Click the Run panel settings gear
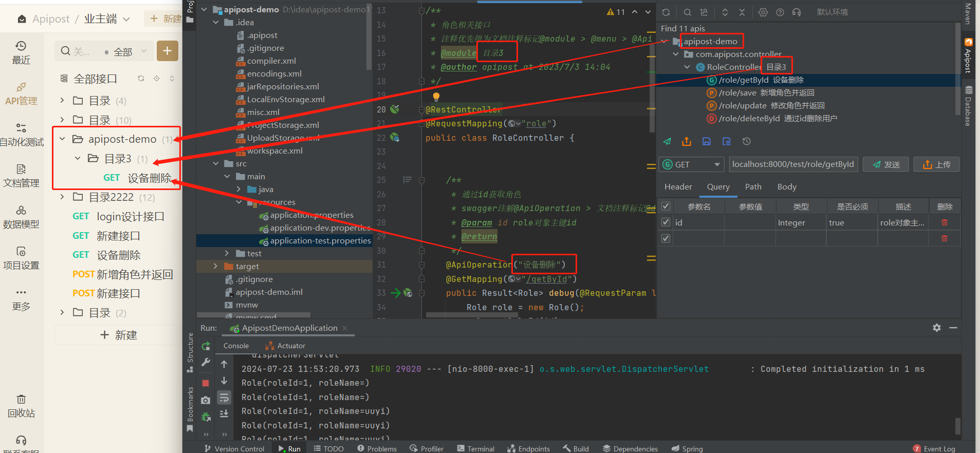Screen dimensions: 980x453 [x=937, y=328]
